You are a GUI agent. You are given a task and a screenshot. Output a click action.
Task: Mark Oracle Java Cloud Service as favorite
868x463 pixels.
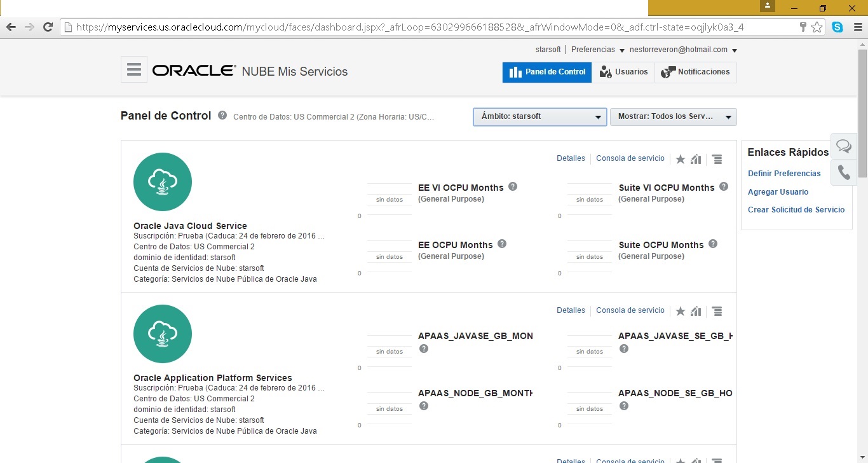[x=680, y=159]
